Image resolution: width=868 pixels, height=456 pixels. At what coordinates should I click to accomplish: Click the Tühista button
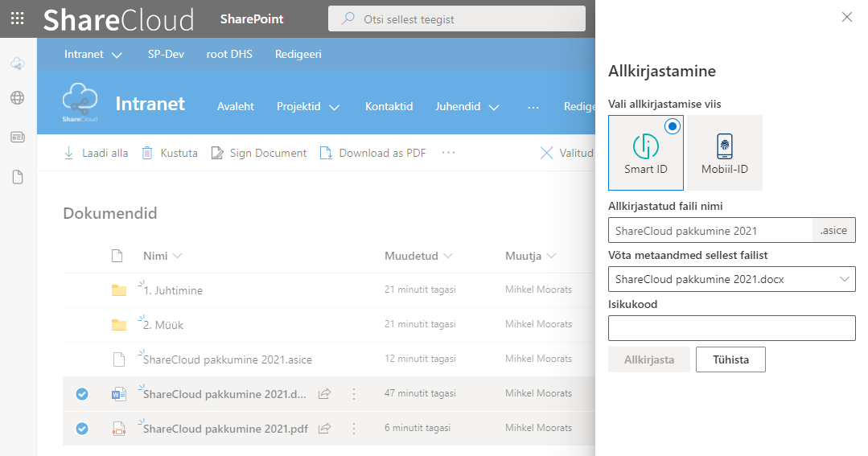click(x=730, y=359)
